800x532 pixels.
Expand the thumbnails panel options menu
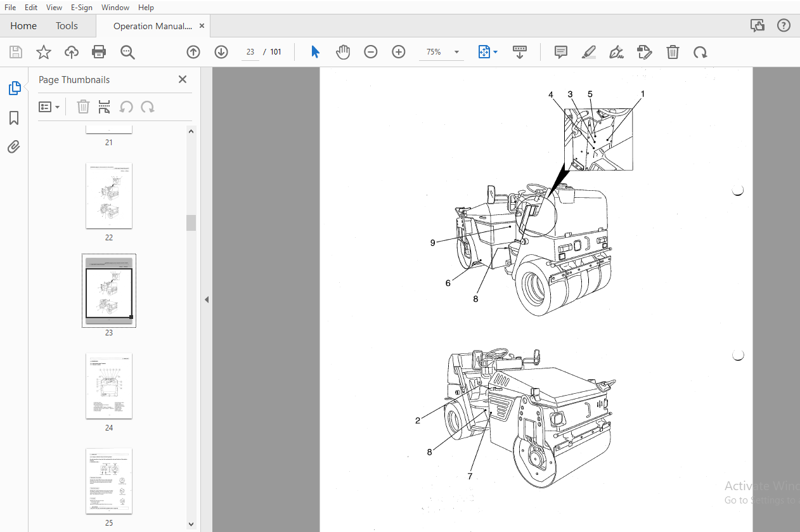49,107
